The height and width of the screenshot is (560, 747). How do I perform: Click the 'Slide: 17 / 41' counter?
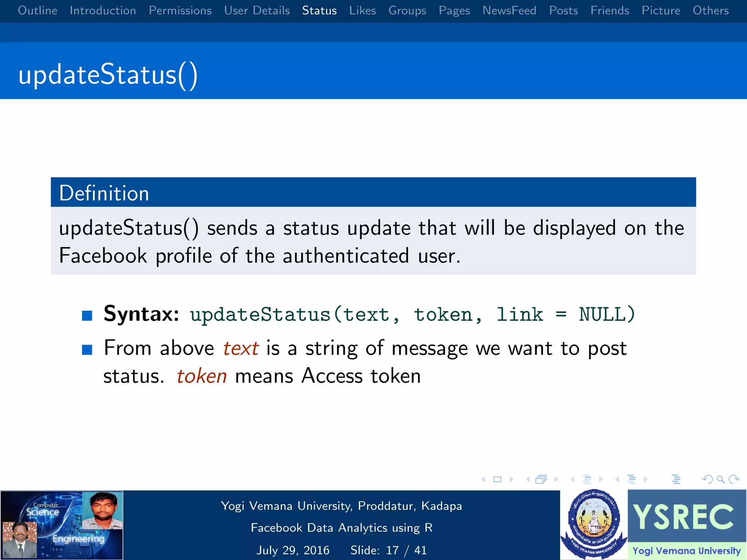tap(388, 550)
